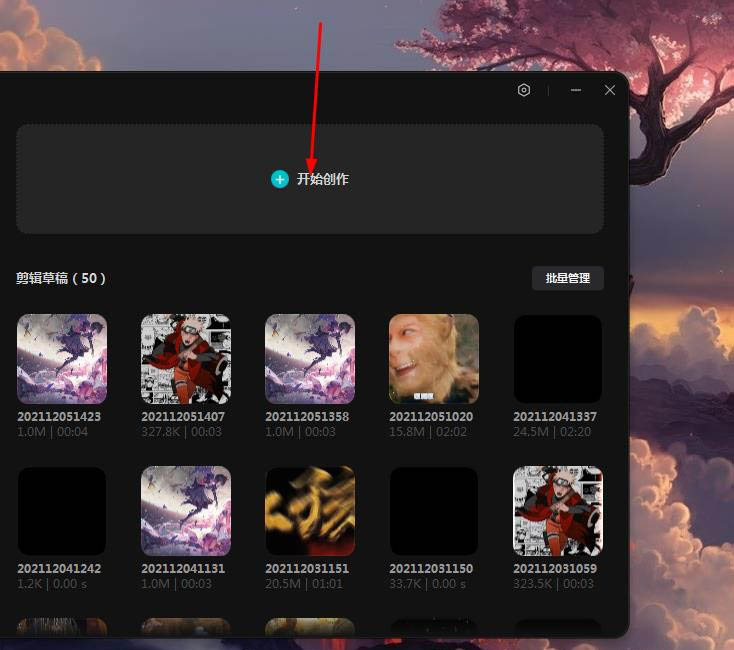Click size info 1.2K | 0.00 s
This screenshot has width=734, height=650.
(x=52, y=584)
